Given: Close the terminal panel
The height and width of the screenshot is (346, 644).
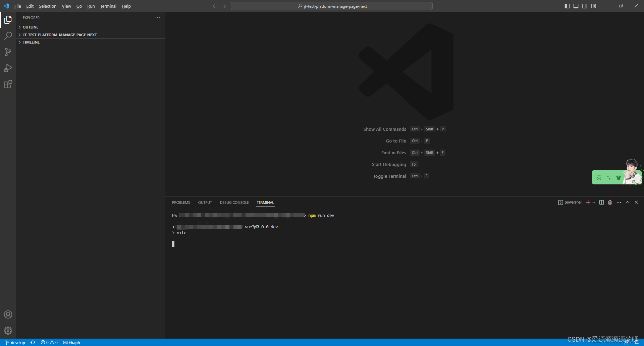Looking at the screenshot, I should coord(636,203).
